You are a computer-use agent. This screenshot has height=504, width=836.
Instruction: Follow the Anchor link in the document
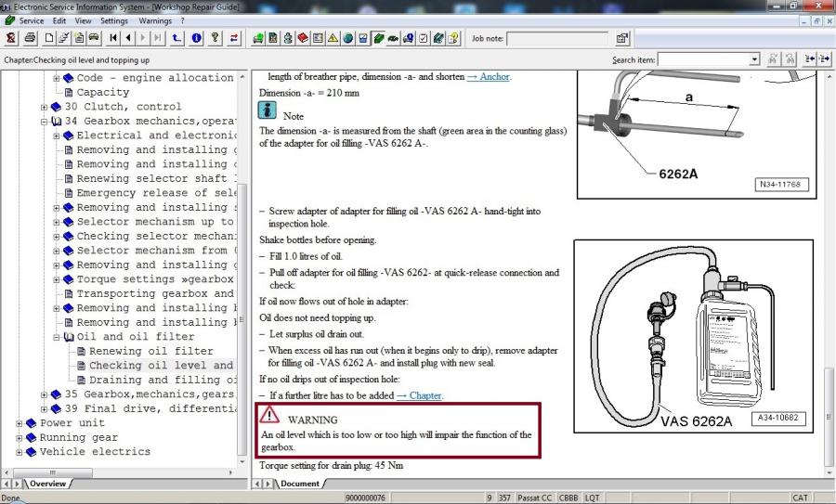488,77
